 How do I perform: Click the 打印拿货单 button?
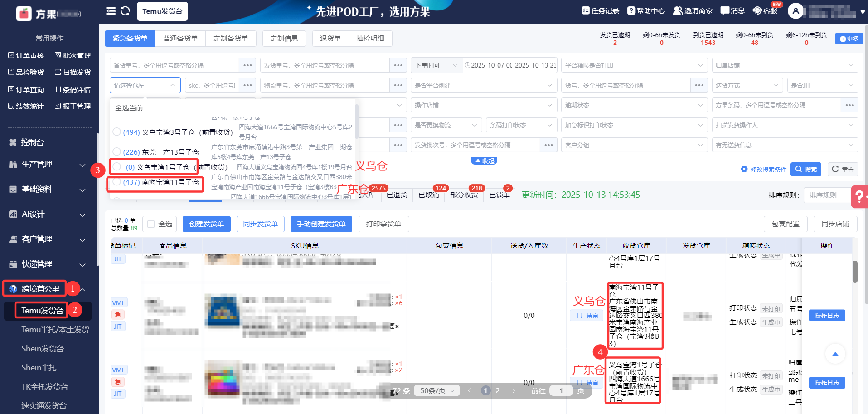[x=383, y=224]
